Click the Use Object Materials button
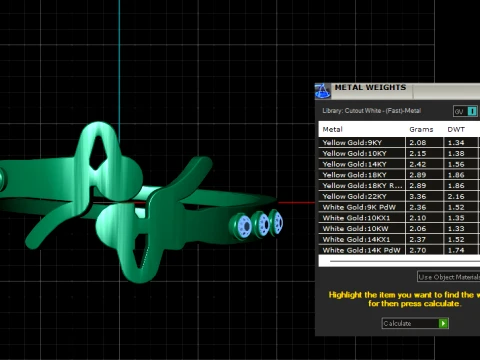The width and height of the screenshot is (480, 360). (449, 277)
